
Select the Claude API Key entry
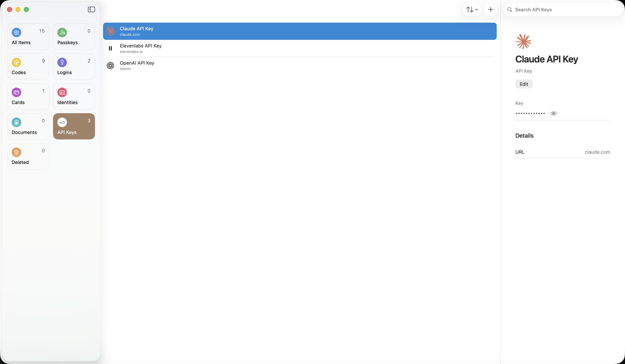[x=300, y=31]
